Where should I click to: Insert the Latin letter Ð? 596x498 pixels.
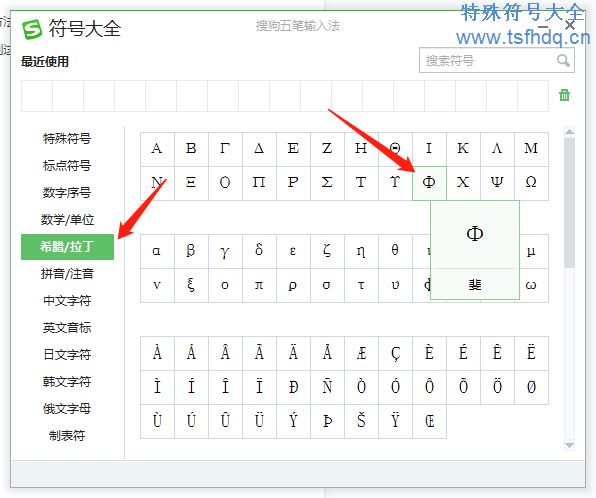coord(293,387)
